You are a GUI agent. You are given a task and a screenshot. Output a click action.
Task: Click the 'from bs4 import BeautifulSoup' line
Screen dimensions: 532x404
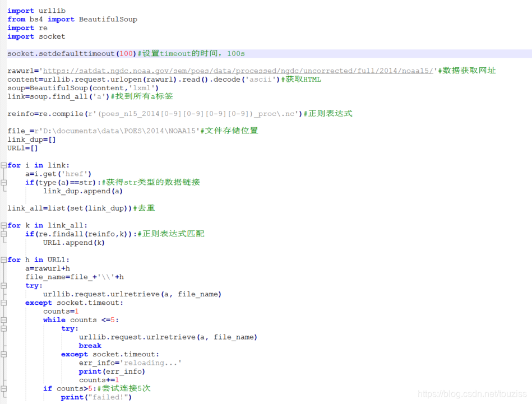[72, 20]
